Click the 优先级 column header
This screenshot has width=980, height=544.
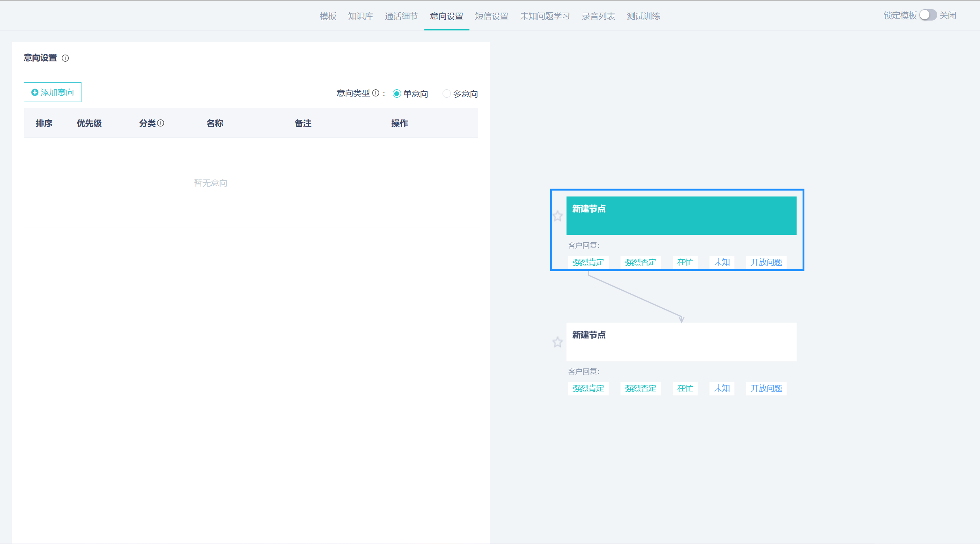click(x=89, y=123)
